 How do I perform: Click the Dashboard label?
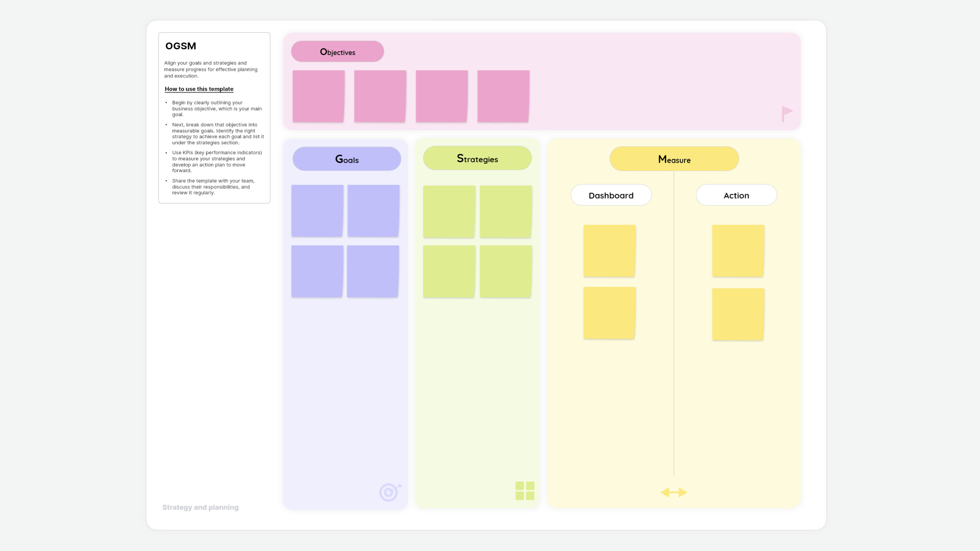611,196
